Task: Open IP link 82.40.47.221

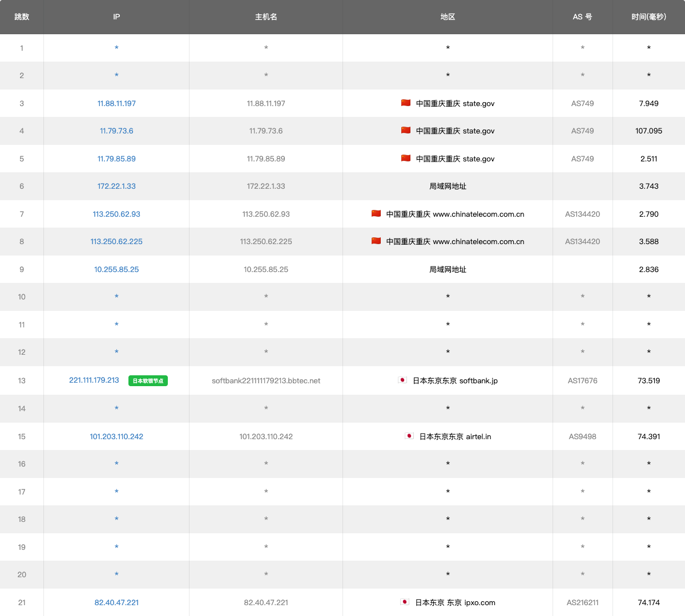Action: [116, 603]
